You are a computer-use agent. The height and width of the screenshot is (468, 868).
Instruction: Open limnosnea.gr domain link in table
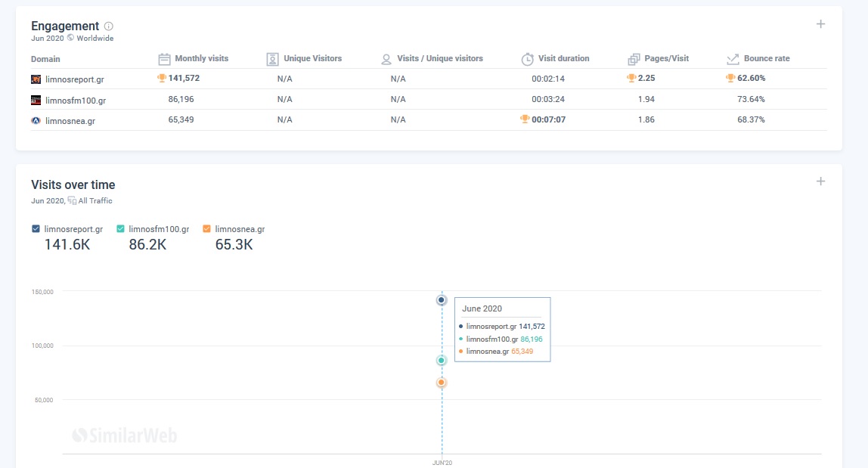(70, 120)
